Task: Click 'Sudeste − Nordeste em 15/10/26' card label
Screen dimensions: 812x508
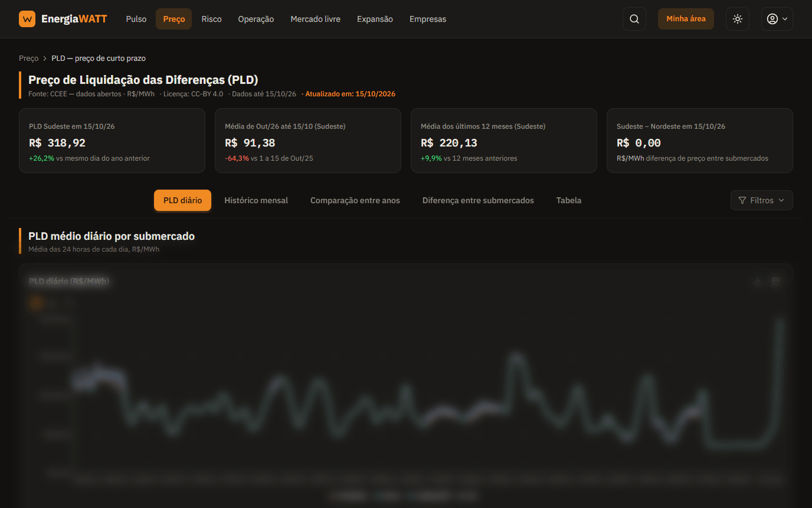Action: [671, 126]
